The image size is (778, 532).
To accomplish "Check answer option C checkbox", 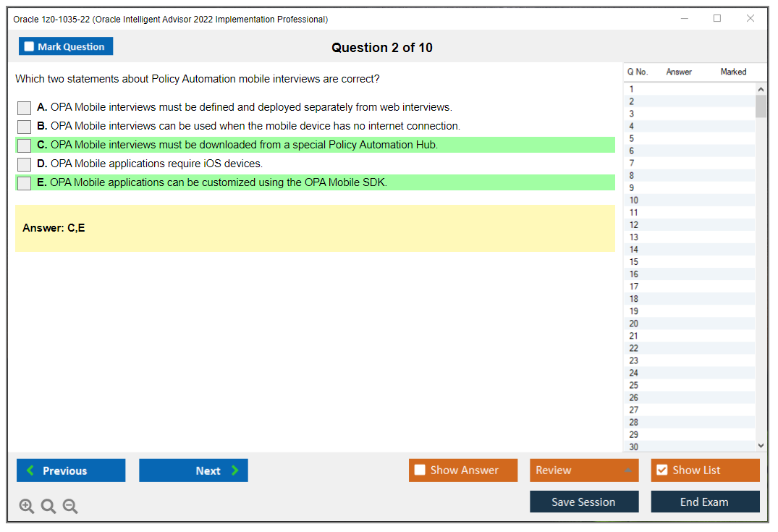I will [23, 145].
